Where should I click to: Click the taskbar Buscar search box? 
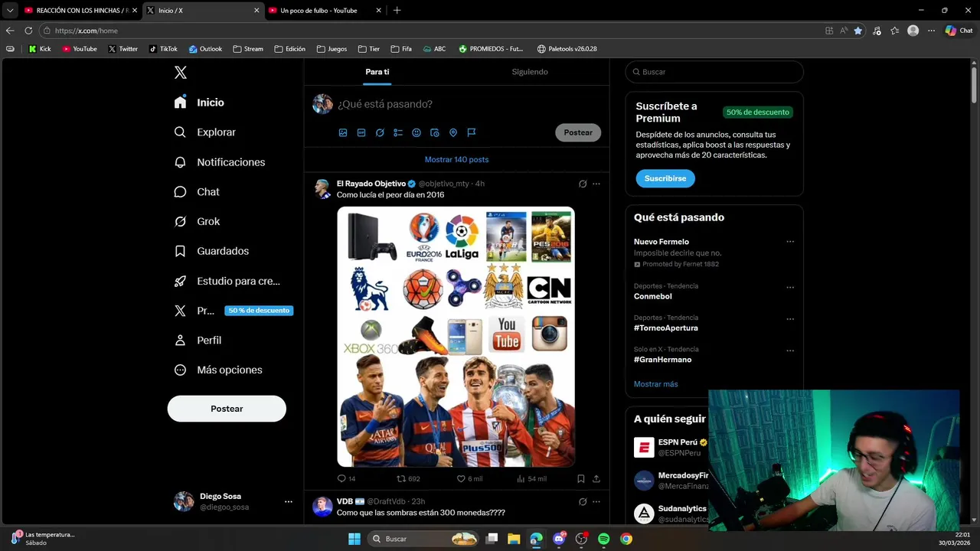point(424,539)
